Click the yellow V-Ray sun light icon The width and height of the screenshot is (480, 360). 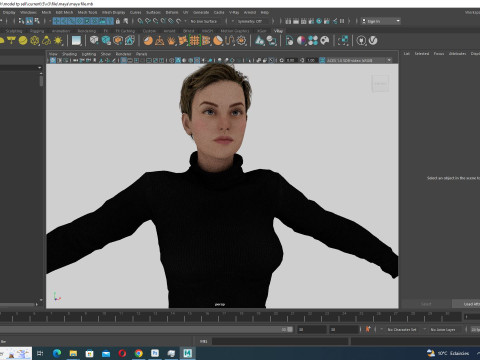58,41
